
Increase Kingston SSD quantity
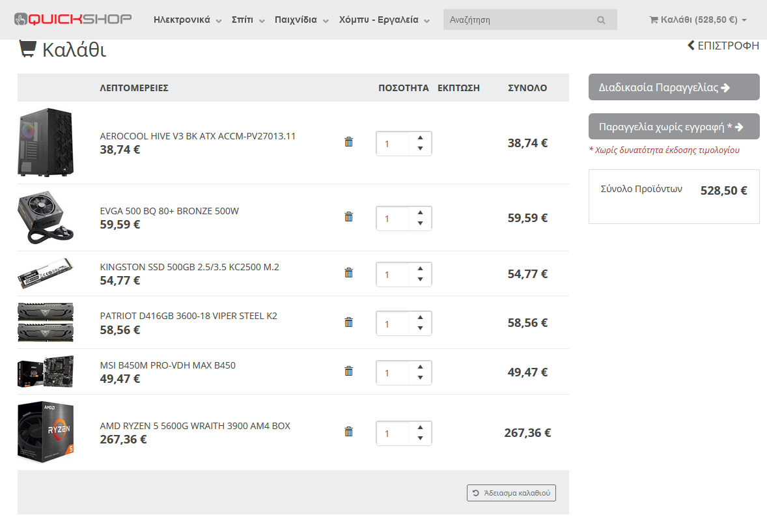click(x=420, y=268)
